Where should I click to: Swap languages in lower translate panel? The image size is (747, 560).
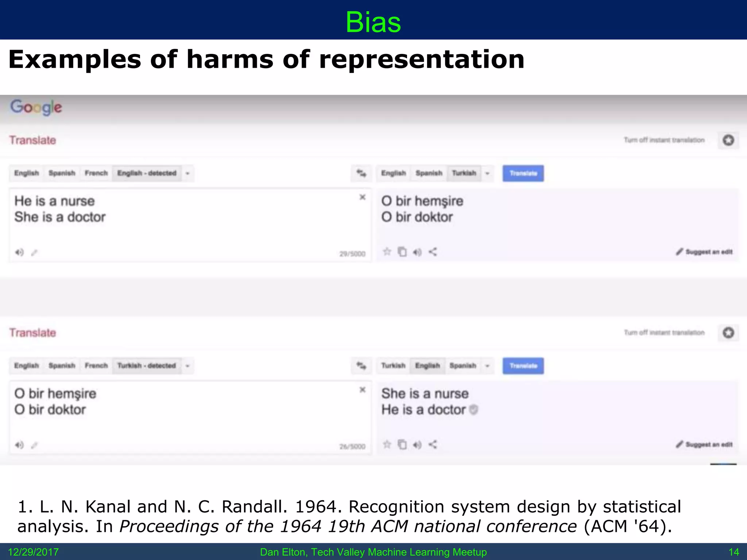[x=361, y=366]
